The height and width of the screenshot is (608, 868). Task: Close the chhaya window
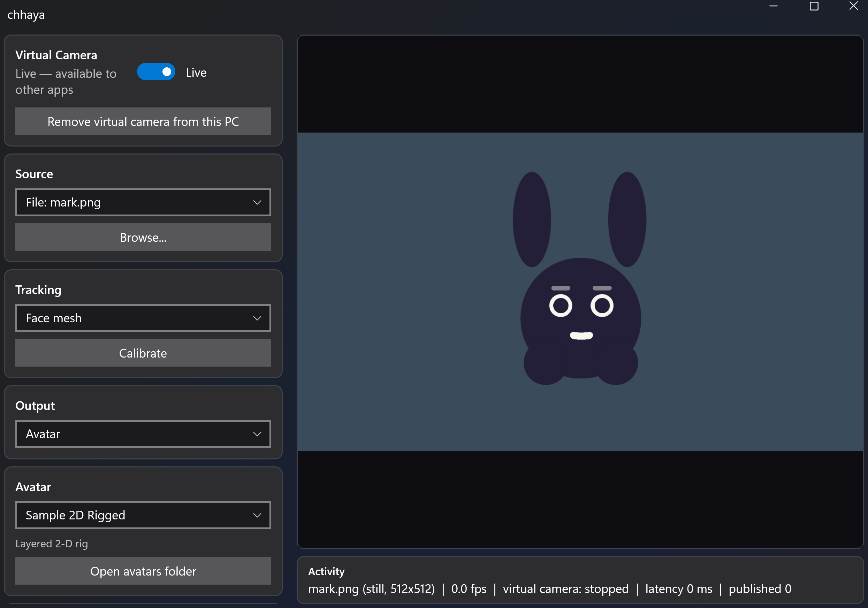coord(853,6)
